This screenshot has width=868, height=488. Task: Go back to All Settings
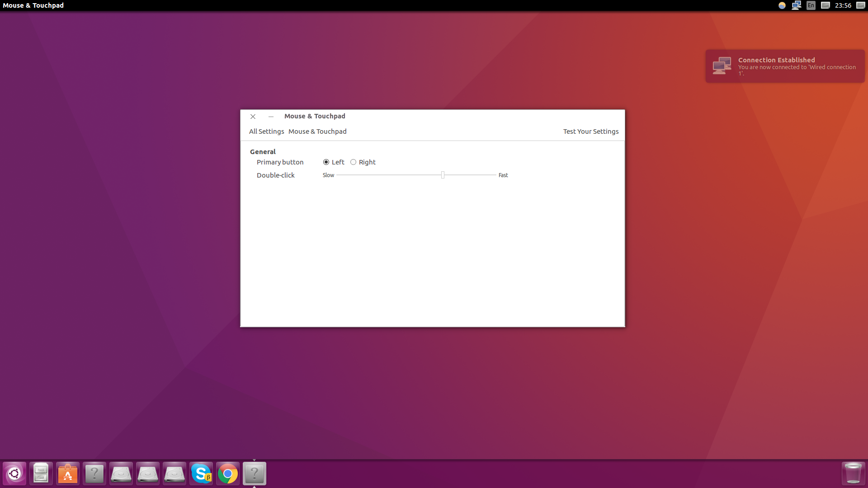[266, 131]
